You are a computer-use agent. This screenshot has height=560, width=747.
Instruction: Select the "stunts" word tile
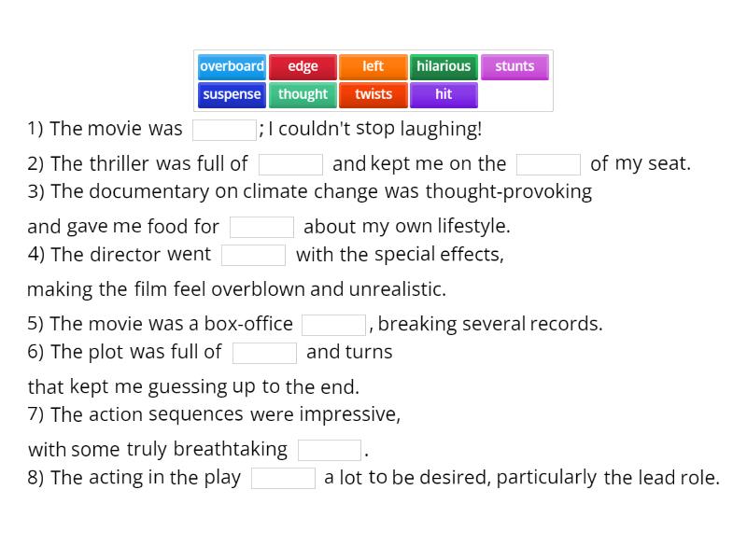point(514,66)
